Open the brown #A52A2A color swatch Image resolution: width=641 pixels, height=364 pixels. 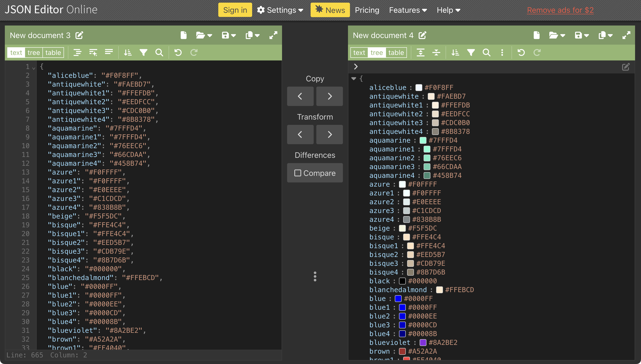tap(402, 351)
